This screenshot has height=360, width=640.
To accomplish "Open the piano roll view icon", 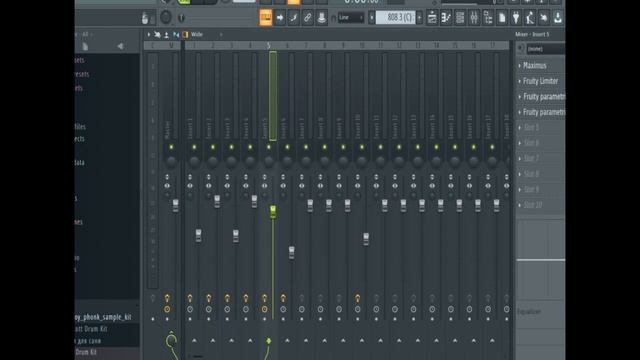I will click(x=446, y=18).
